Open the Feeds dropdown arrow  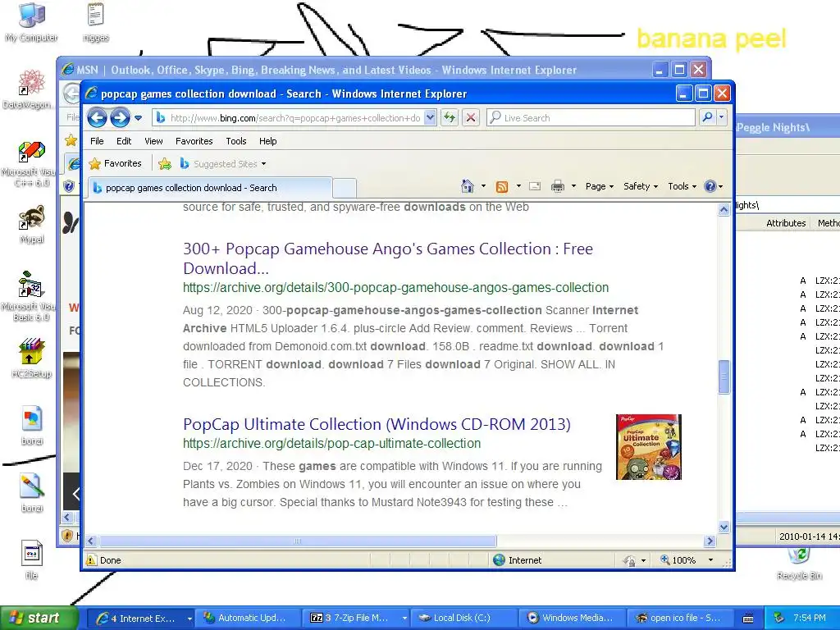[x=518, y=186]
